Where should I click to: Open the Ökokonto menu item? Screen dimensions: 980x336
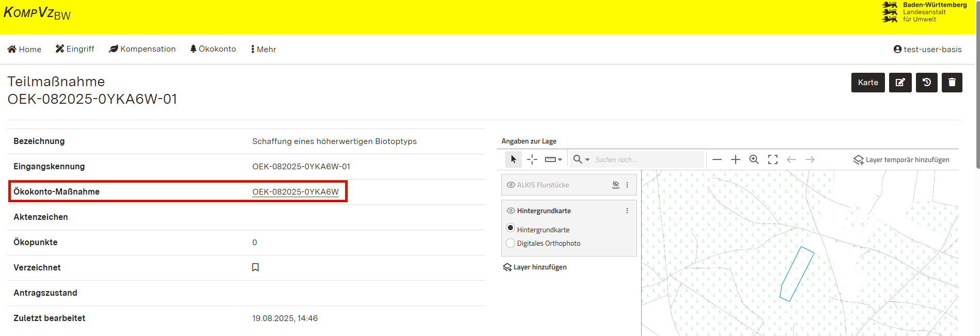tap(213, 49)
